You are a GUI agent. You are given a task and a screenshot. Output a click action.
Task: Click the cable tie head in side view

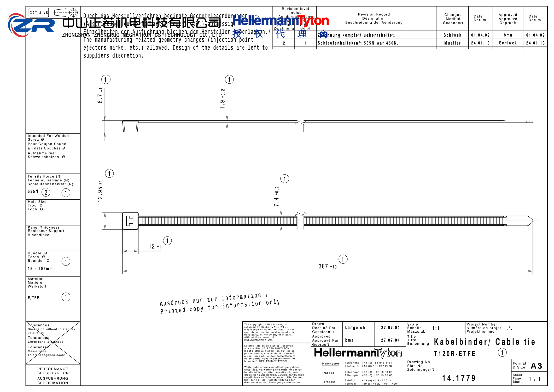(x=130, y=126)
